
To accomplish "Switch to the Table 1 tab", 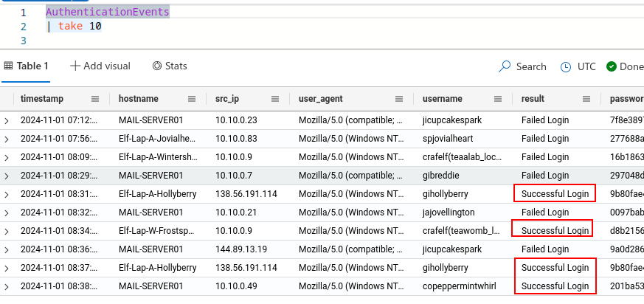I will coord(27,66).
